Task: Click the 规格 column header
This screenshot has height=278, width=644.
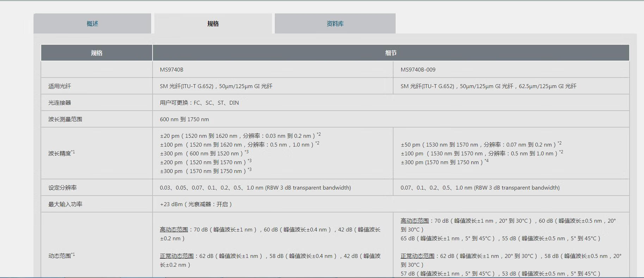Action: pyautogui.click(x=97, y=53)
